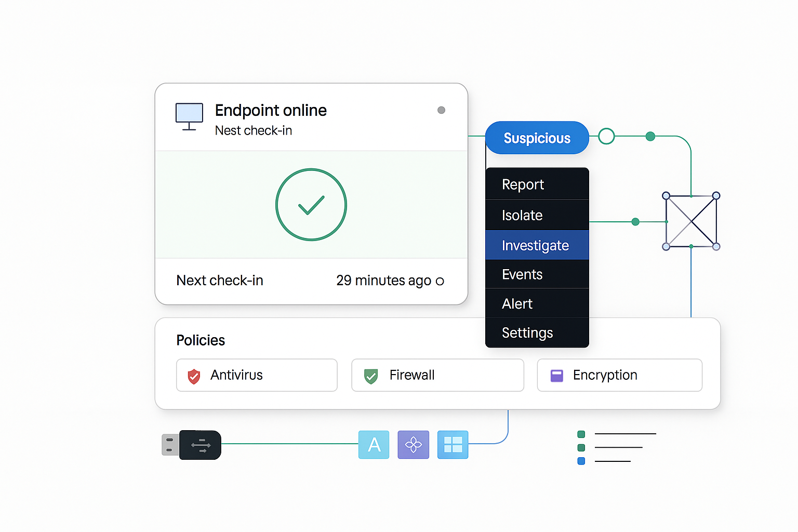Click the Suspicious status pill
Image resolution: width=798 pixels, height=532 pixels.
pos(537,138)
